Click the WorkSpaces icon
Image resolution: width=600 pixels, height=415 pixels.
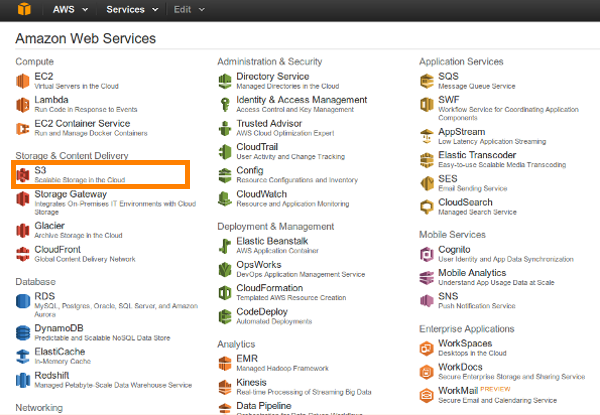point(427,348)
